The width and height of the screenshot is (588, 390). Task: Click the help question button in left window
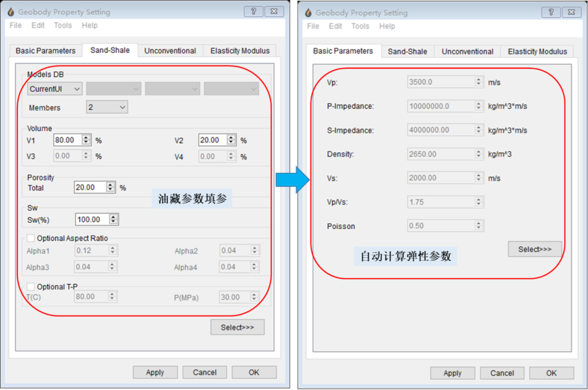254,11
